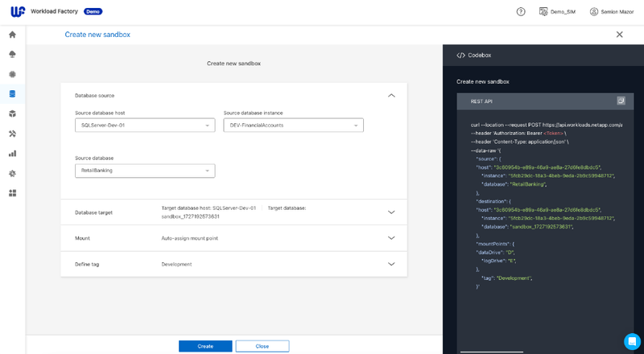The image size is (644, 354).
Task: Expand the Mount section
Action: click(x=391, y=238)
